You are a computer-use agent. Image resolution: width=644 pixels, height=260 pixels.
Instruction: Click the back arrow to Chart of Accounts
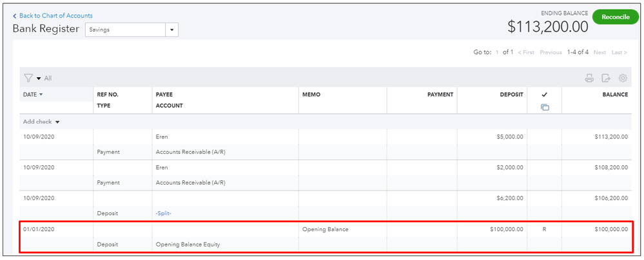tap(15, 15)
